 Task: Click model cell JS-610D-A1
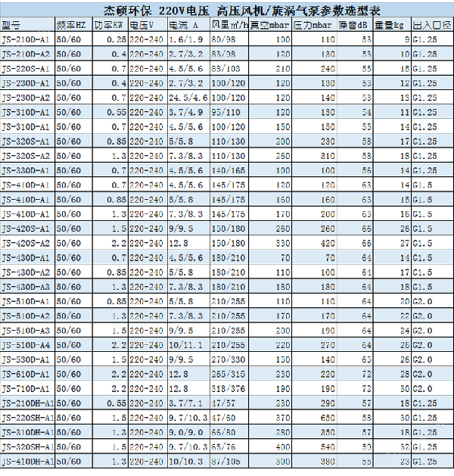pos(26,375)
